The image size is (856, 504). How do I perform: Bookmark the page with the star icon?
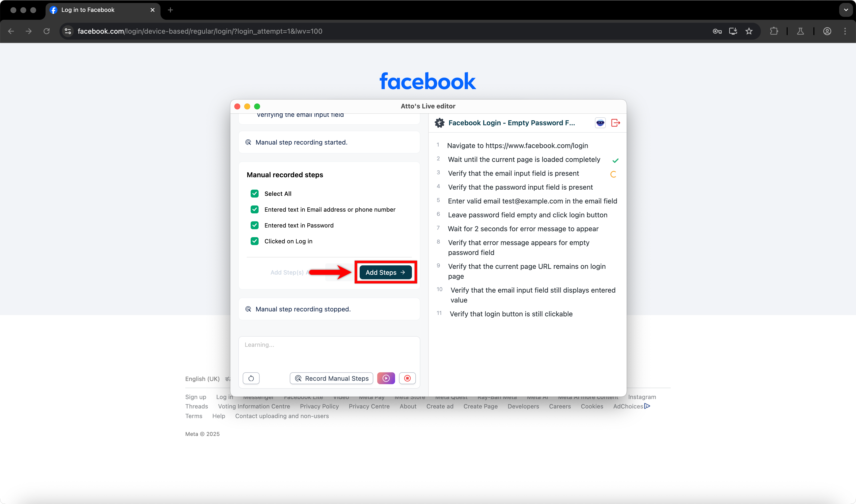[749, 31]
